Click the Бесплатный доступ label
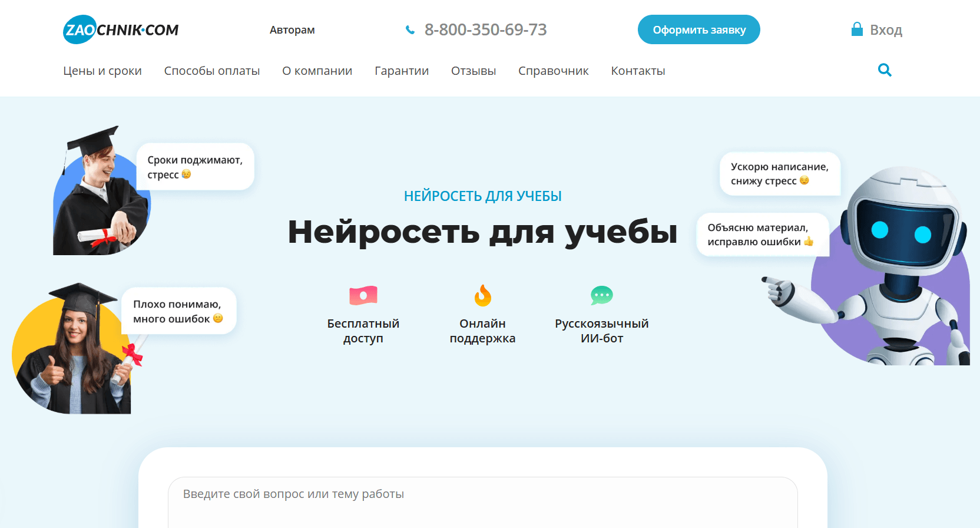The image size is (980, 528). (x=363, y=331)
